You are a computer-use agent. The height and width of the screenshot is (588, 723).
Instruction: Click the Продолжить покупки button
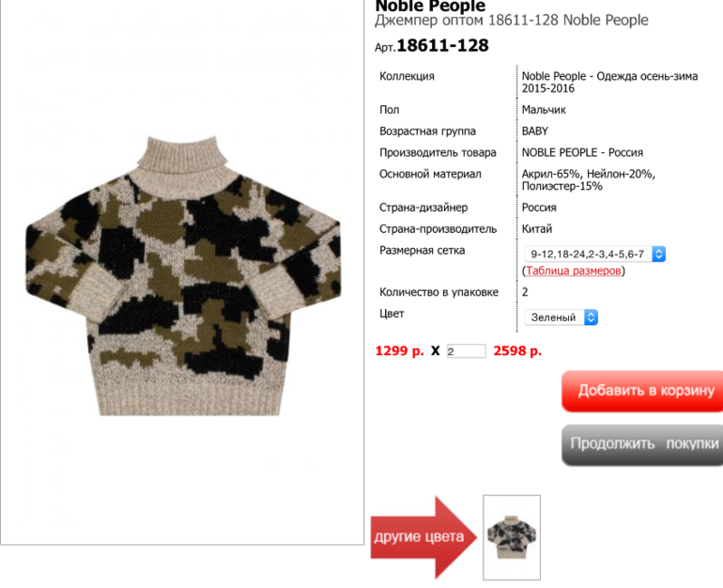pos(642,444)
